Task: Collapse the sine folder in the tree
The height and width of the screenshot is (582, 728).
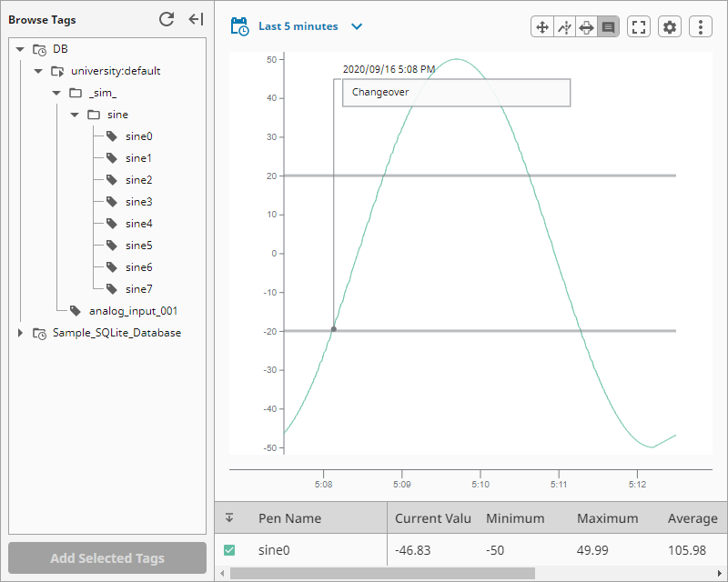Action: pyautogui.click(x=75, y=114)
